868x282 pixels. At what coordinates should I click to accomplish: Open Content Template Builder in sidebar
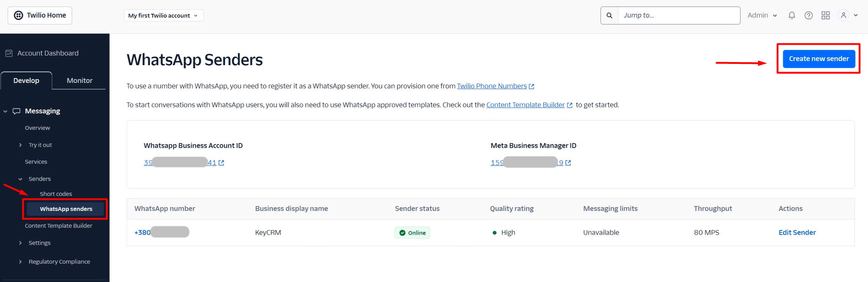pyautogui.click(x=58, y=226)
